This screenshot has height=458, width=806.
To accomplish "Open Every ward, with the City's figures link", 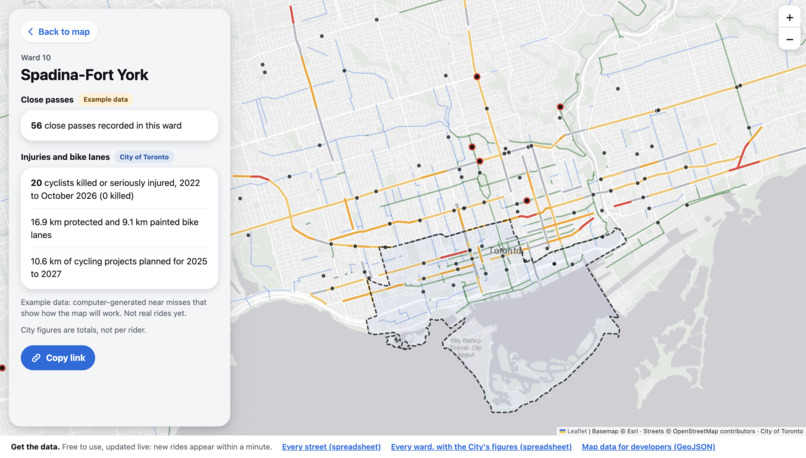I will pos(481,447).
